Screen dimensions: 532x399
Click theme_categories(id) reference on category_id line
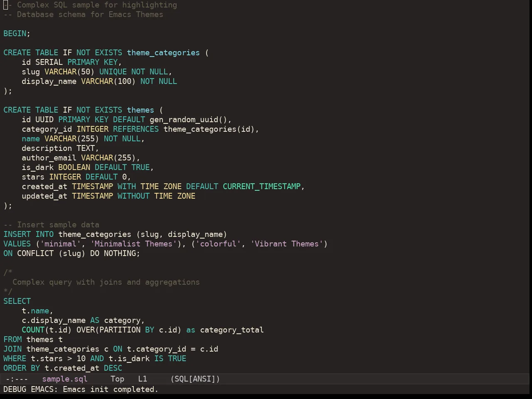point(209,129)
